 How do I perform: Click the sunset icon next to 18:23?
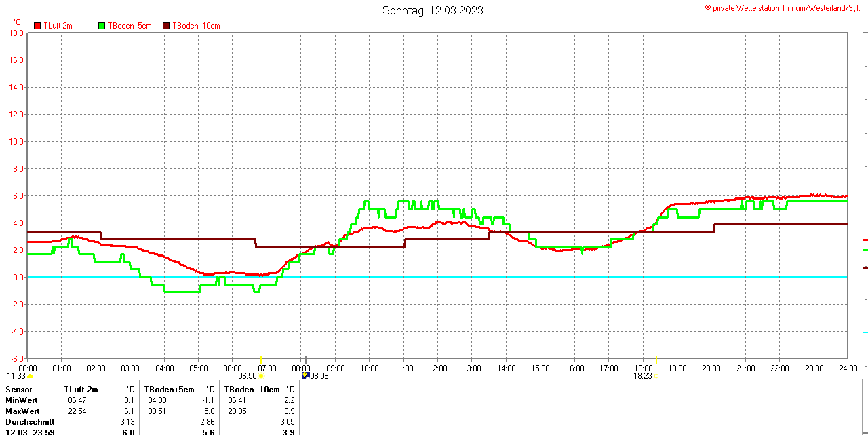(656, 376)
